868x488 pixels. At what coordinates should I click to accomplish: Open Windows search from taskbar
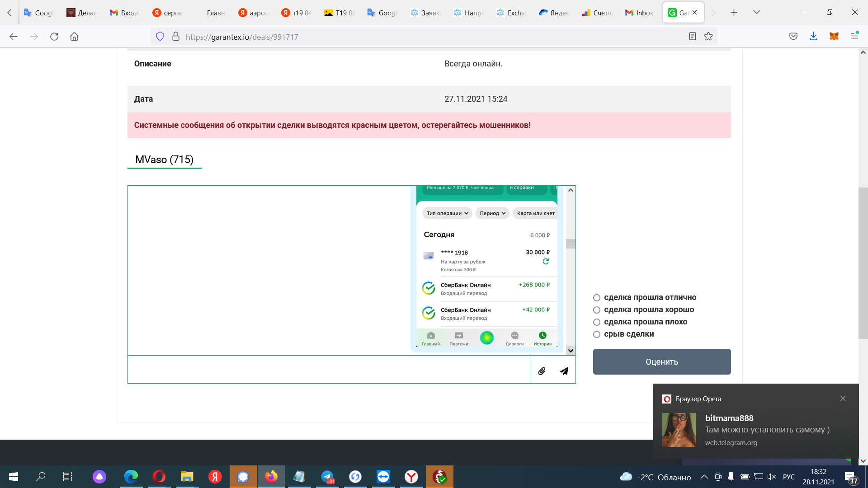[x=41, y=477]
